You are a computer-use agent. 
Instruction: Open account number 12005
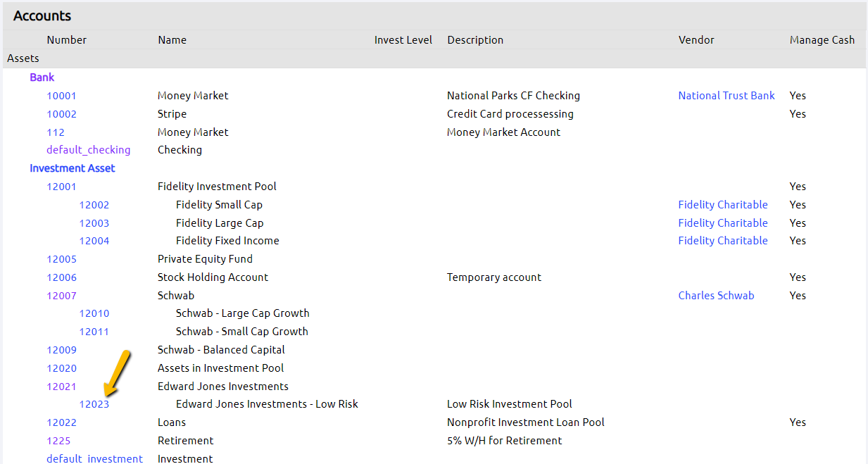click(x=61, y=259)
